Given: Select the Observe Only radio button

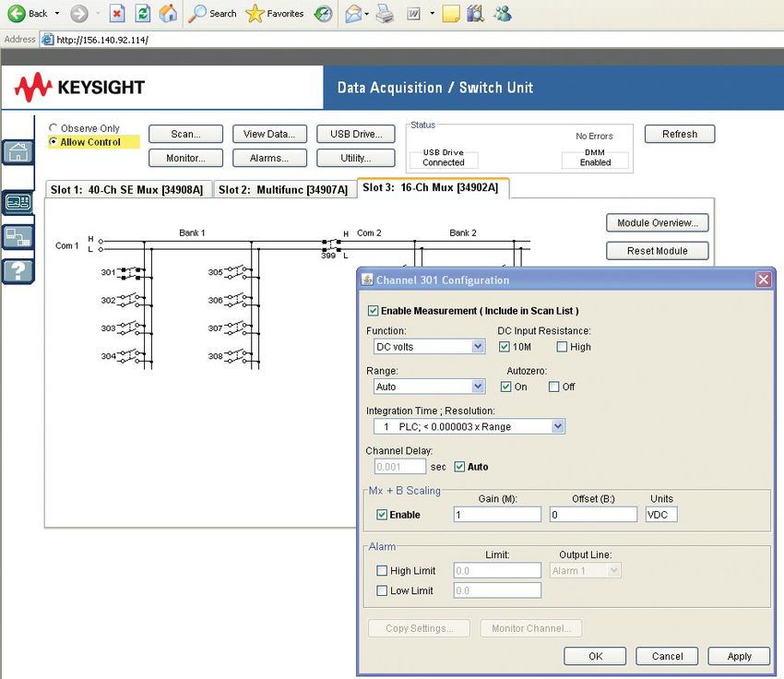Looking at the screenshot, I should pyautogui.click(x=53, y=128).
